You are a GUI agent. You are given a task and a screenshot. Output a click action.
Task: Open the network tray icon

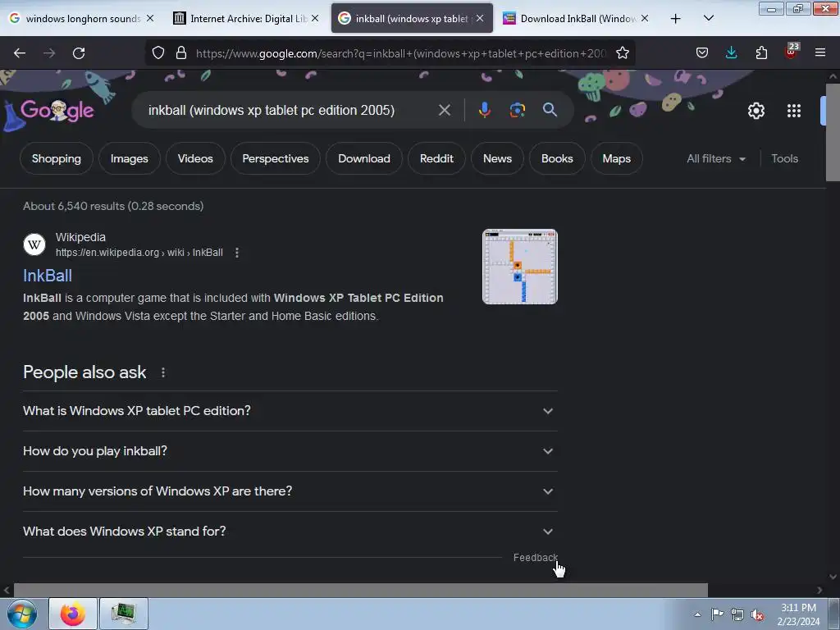pos(737,614)
